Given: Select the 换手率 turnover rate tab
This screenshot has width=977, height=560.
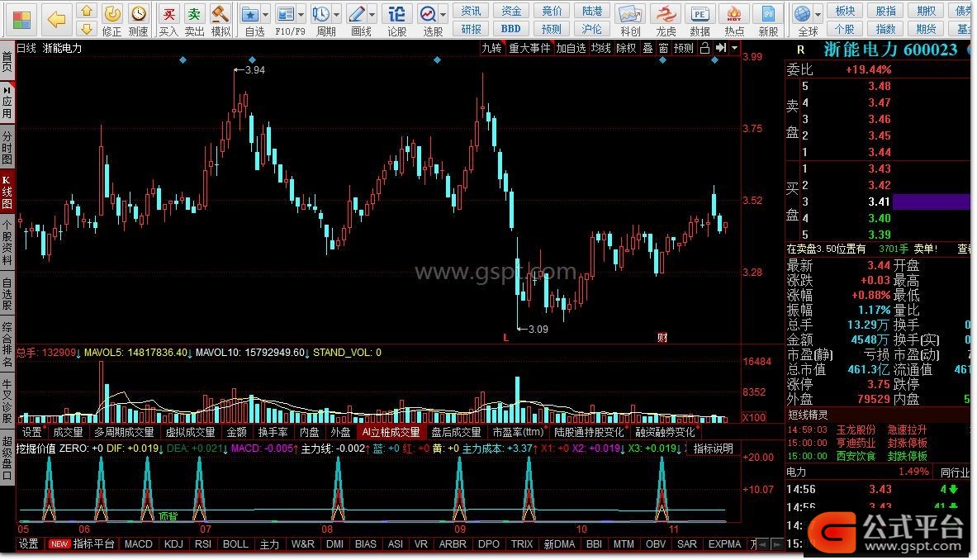Looking at the screenshot, I should tap(273, 432).
